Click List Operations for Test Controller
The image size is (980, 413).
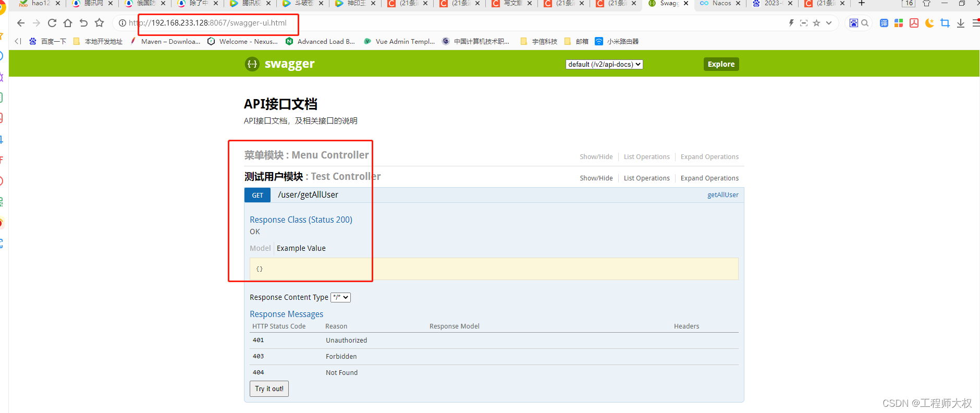pyautogui.click(x=646, y=178)
